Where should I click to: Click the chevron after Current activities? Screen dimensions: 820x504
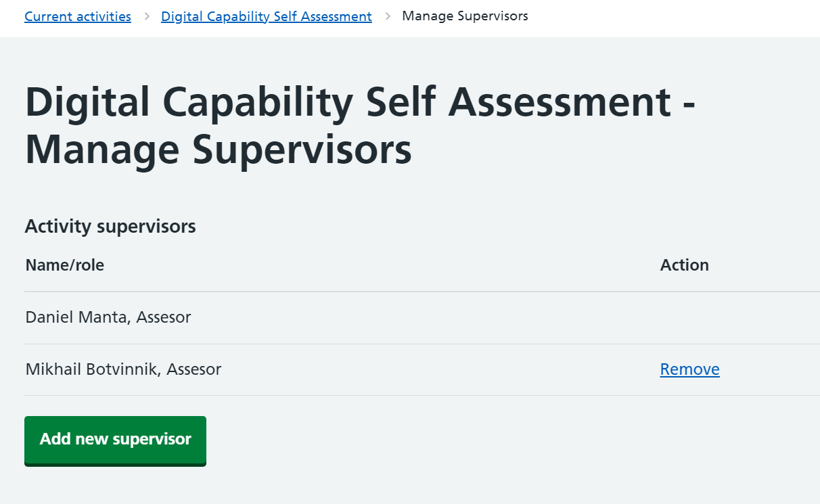coord(147,16)
